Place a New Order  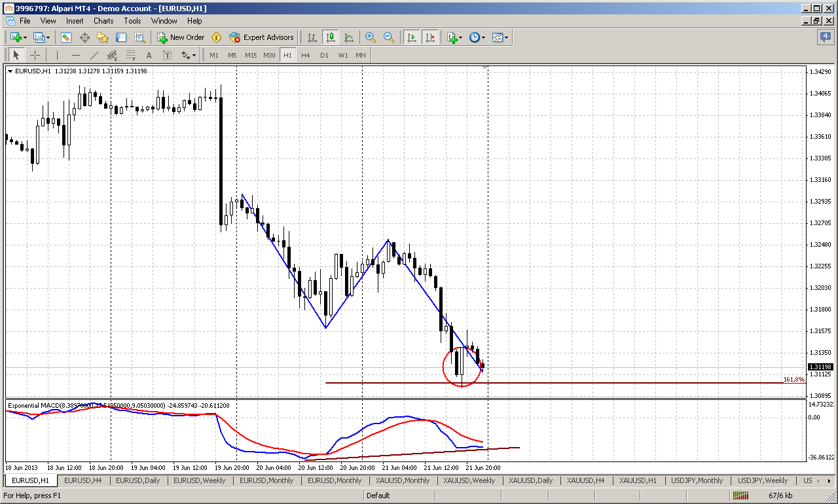[181, 37]
